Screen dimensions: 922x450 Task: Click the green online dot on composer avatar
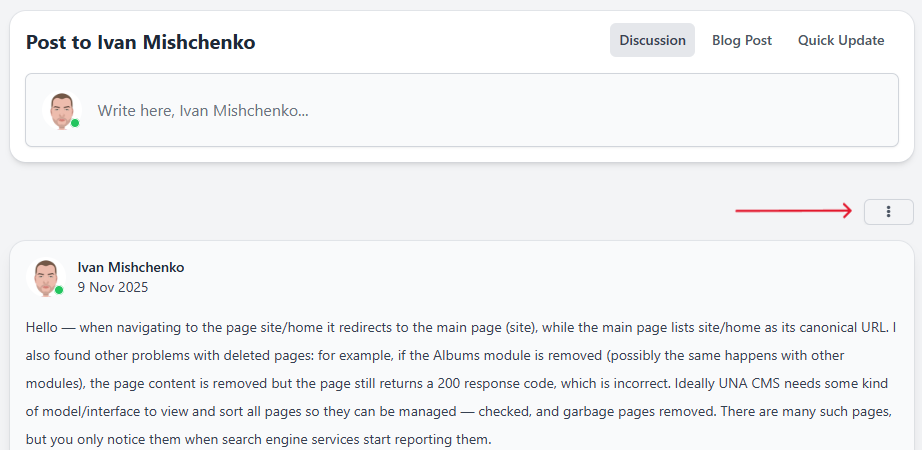[75, 123]
